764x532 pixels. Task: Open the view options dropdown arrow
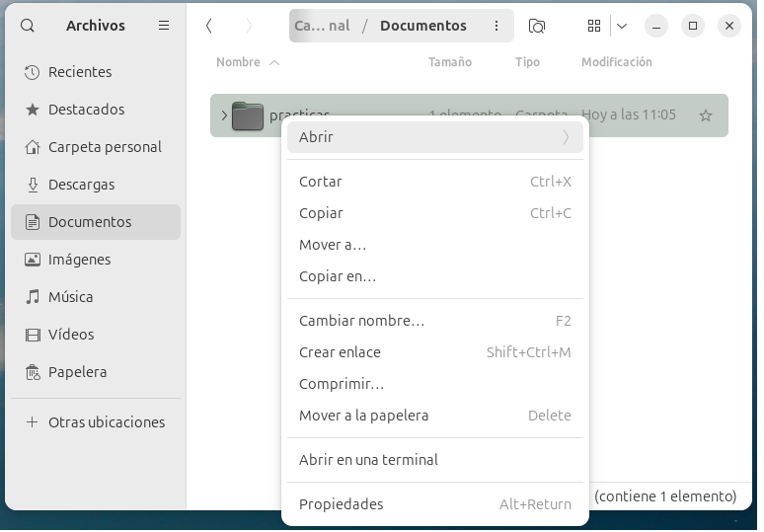622,26
